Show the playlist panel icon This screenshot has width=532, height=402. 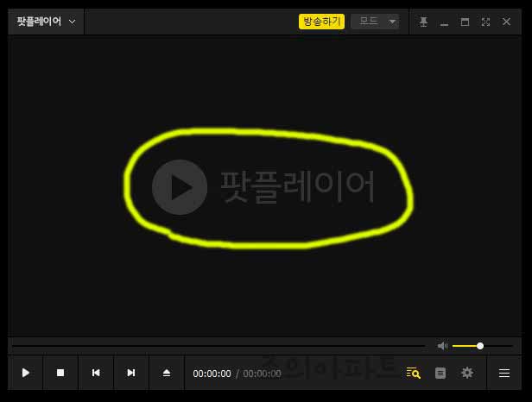(440, 374)
